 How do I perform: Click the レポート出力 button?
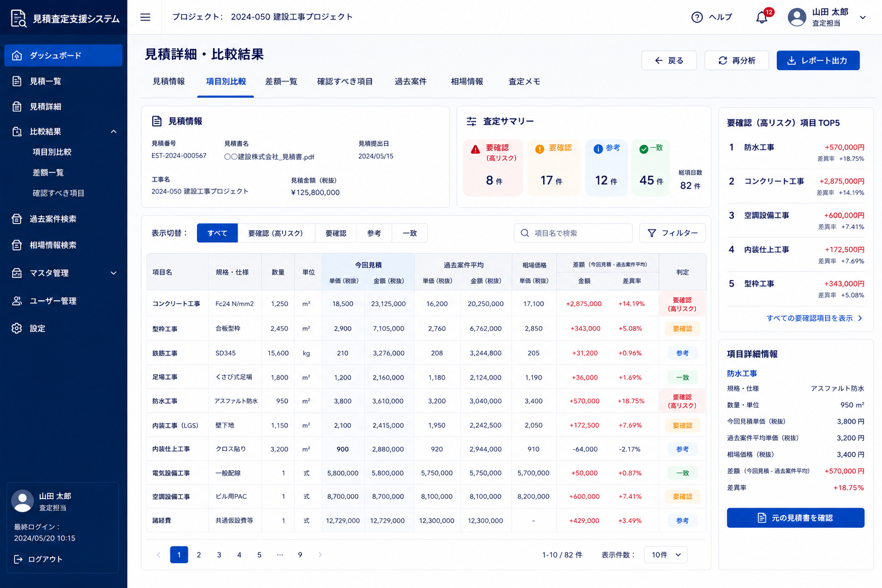tap(818, 60)
